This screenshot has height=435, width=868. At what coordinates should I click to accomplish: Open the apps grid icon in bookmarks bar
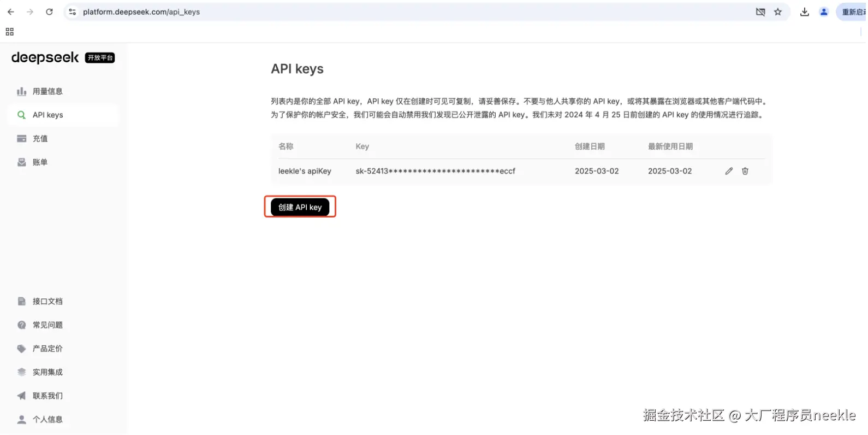coord(10,32)
